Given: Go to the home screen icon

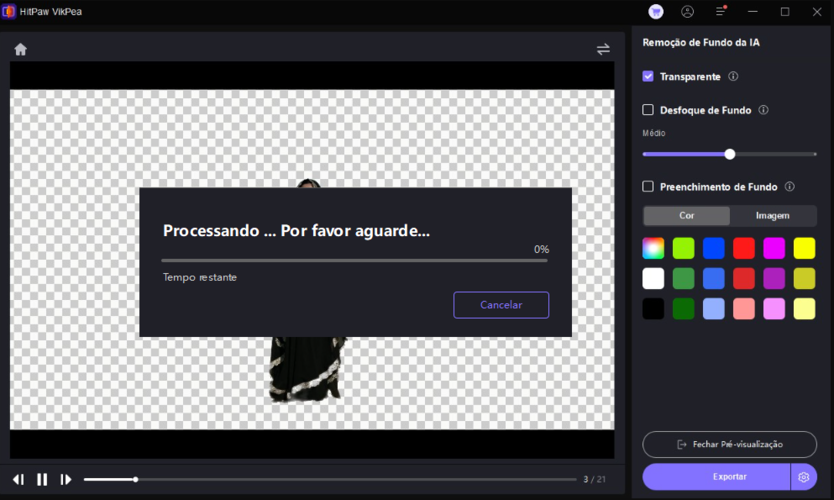Looking at the screenshot, I should [x=20, y=49].
